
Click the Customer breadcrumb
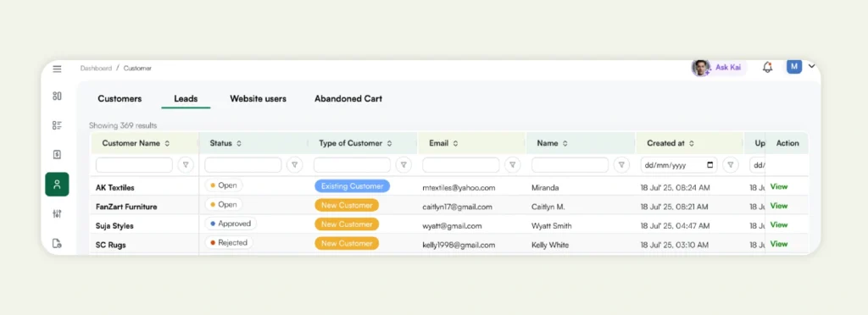click(137, 68)
